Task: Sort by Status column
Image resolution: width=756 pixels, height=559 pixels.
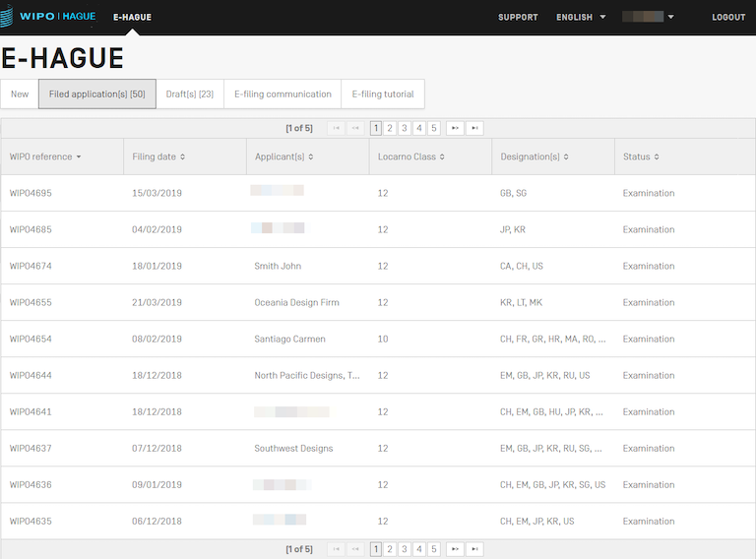Action: pyautogui.click(x=641, y=156)
